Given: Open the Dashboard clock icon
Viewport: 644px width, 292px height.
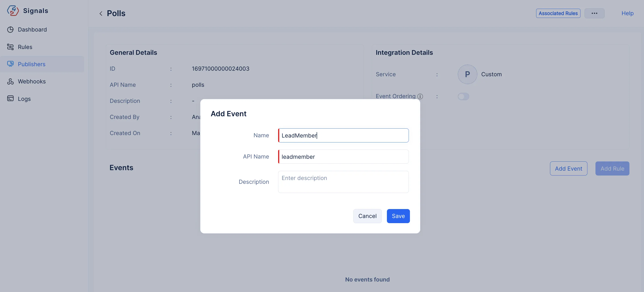Looking at the screenshot, I should pyautogui.click(x=10, y=30).
